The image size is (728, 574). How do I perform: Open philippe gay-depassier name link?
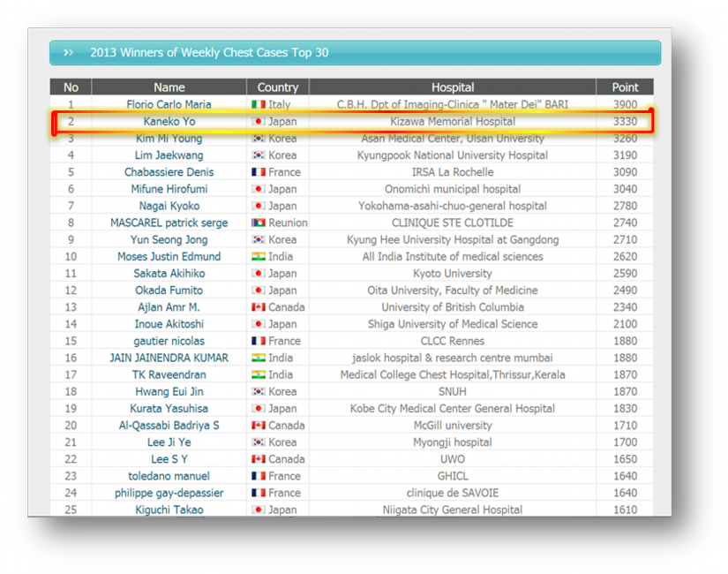(169, 493)
